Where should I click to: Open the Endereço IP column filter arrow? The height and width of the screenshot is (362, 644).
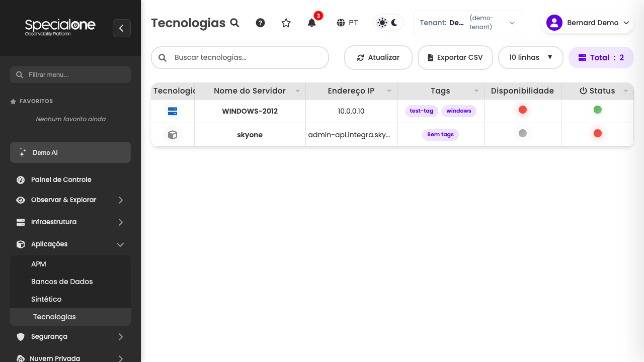(389, 91)
